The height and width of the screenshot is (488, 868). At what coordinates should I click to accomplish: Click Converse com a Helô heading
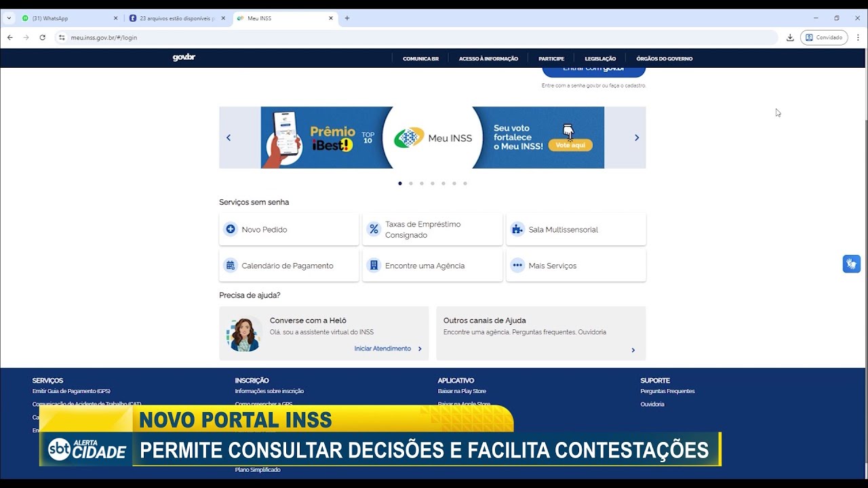coord(308,321)
